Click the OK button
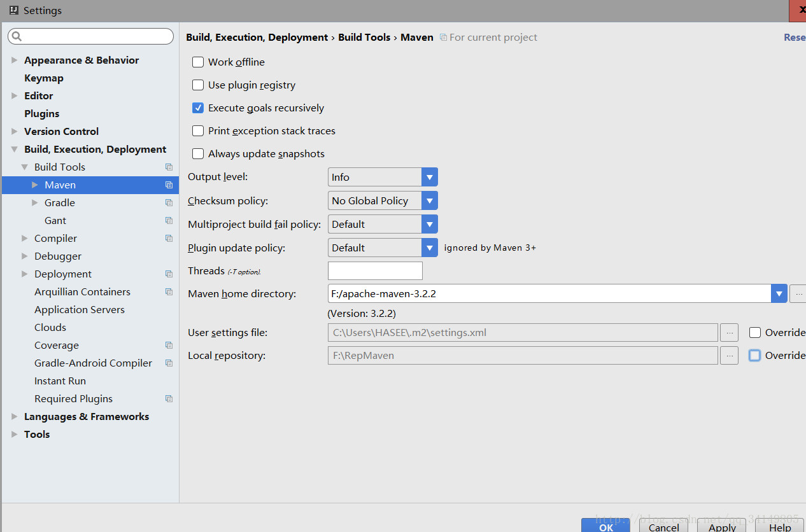This screenshot has height=532, width=806. coord(605,526)
